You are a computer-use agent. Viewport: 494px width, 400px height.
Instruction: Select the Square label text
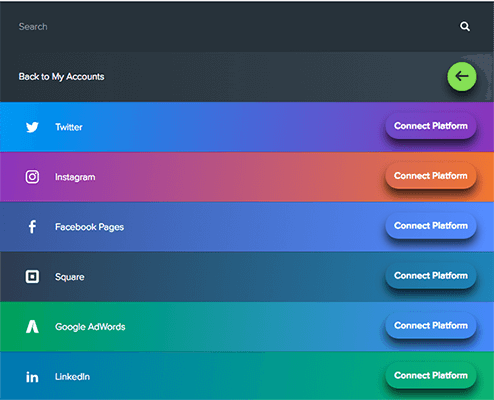pos(70,277)
